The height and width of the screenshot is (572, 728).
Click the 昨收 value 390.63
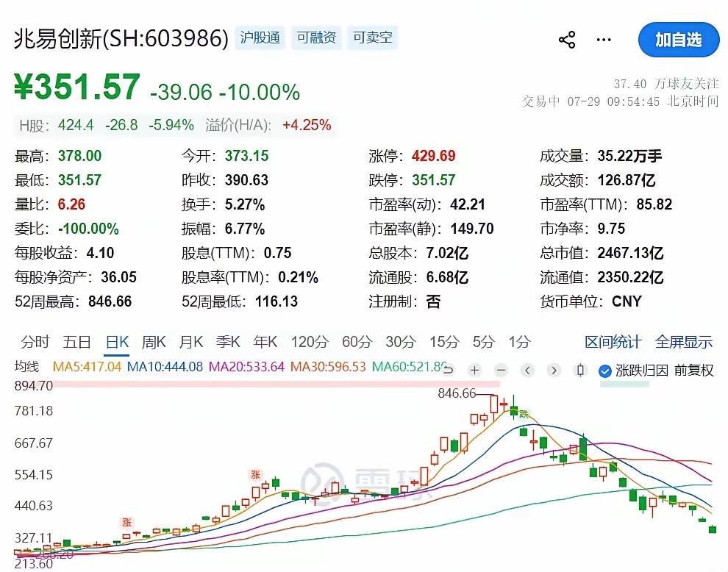pos(246,180)
